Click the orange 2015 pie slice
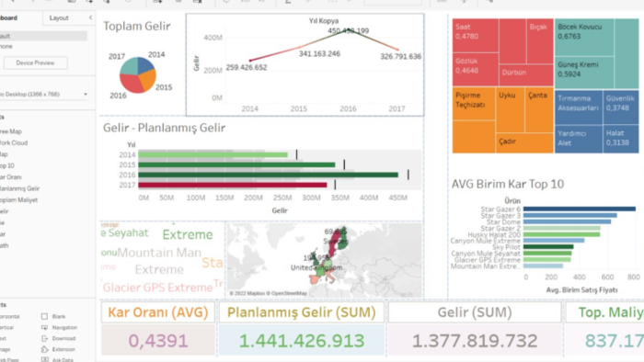644x362 pixels. [x=148, y=81]
